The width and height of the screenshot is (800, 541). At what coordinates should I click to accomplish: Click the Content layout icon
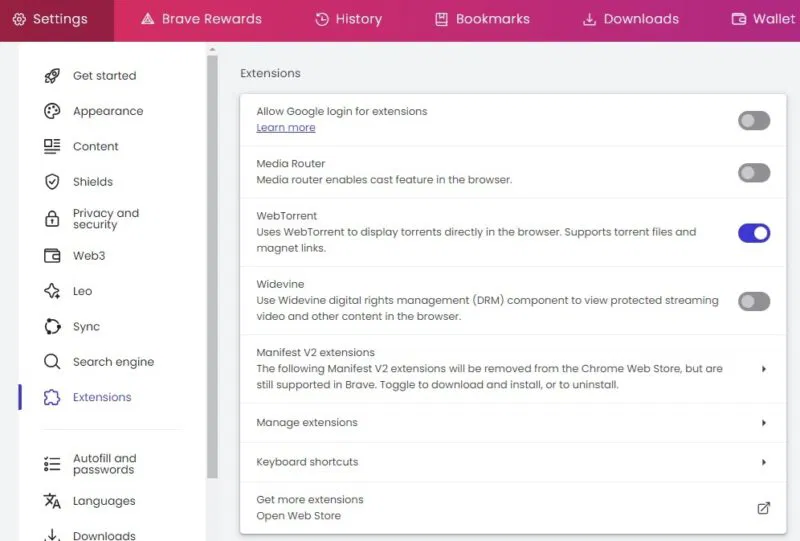(52, 146)
